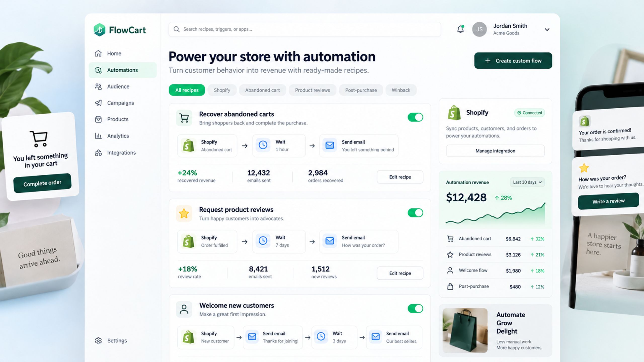Image resolution: width=644 pixels, height=362 pixels.
Task: Click the Create custom flow button
Action: 513,61
